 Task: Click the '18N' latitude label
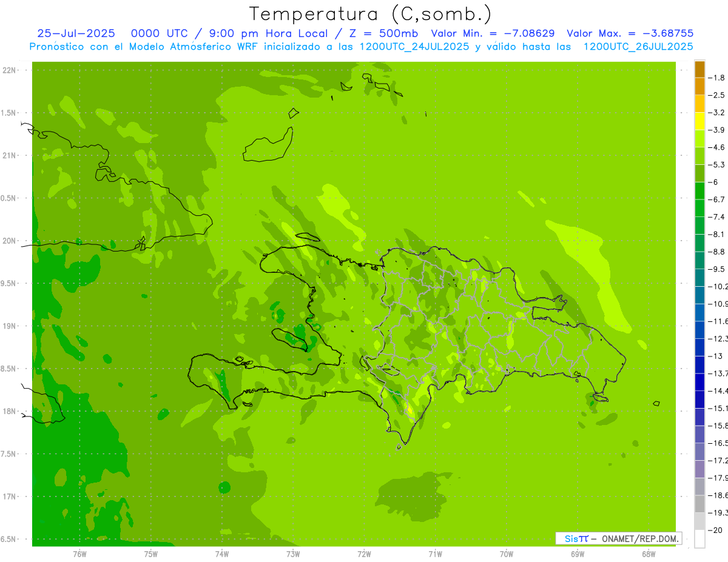10,411
